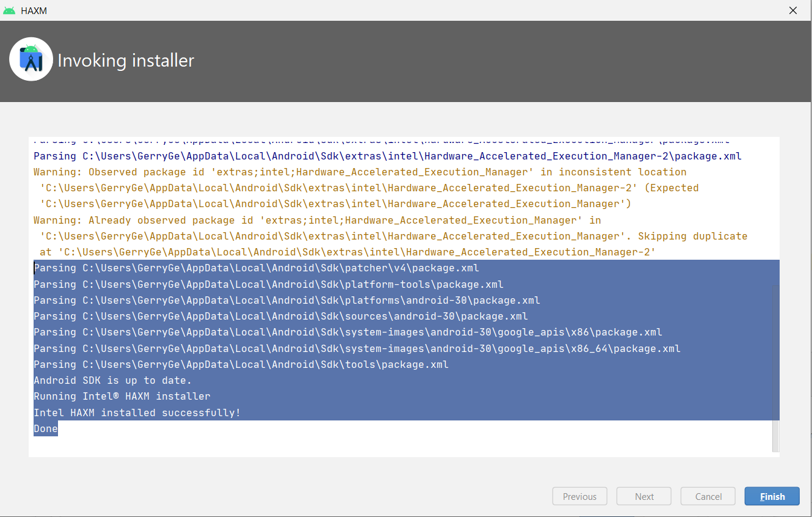Image resolution: width=812 pixels, height=517 pixels.
Task: Click the Parsing google_apis\x86\package.xml line
Action: (x=348, y=332)
